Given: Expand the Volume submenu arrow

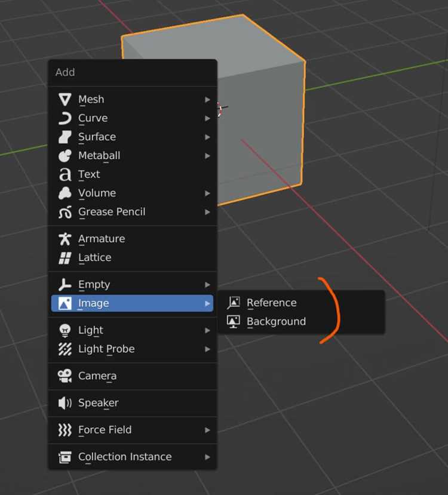Looking at the screenshot, I should click(x=207, y=193).
